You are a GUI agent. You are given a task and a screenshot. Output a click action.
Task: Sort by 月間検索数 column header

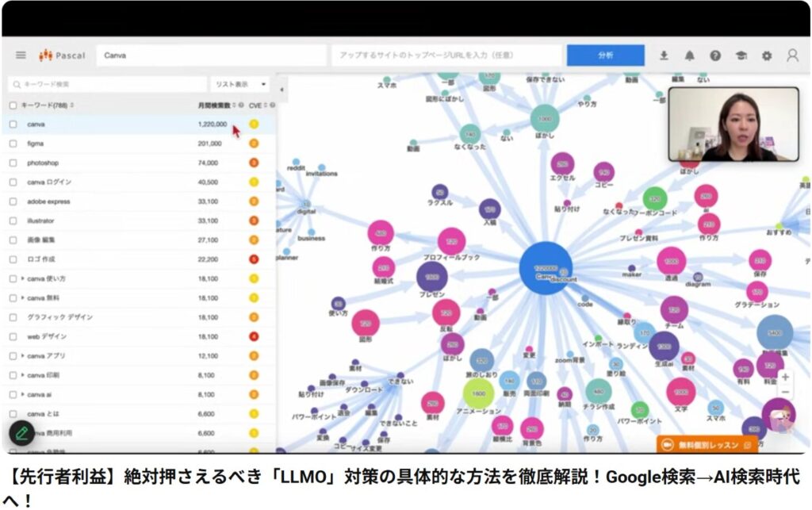point(214,105)
